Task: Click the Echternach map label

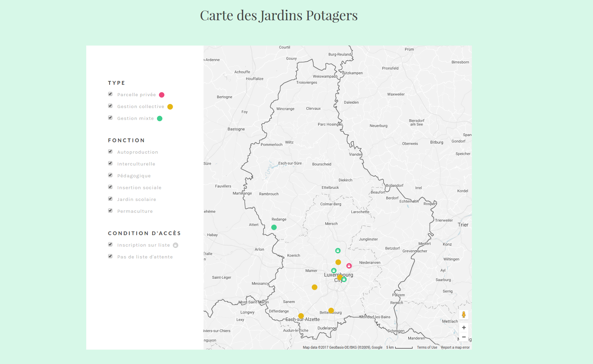Action: click(409, 201)
